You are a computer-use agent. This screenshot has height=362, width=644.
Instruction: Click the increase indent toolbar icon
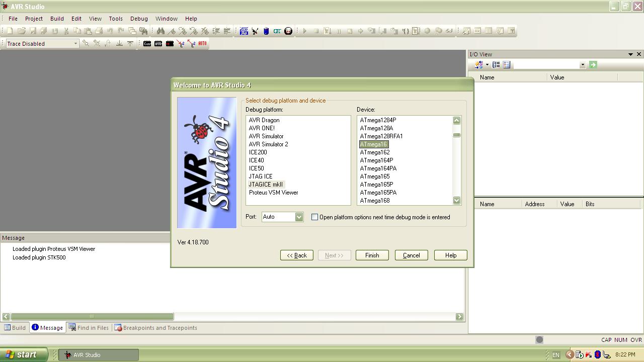click(216, 31)
